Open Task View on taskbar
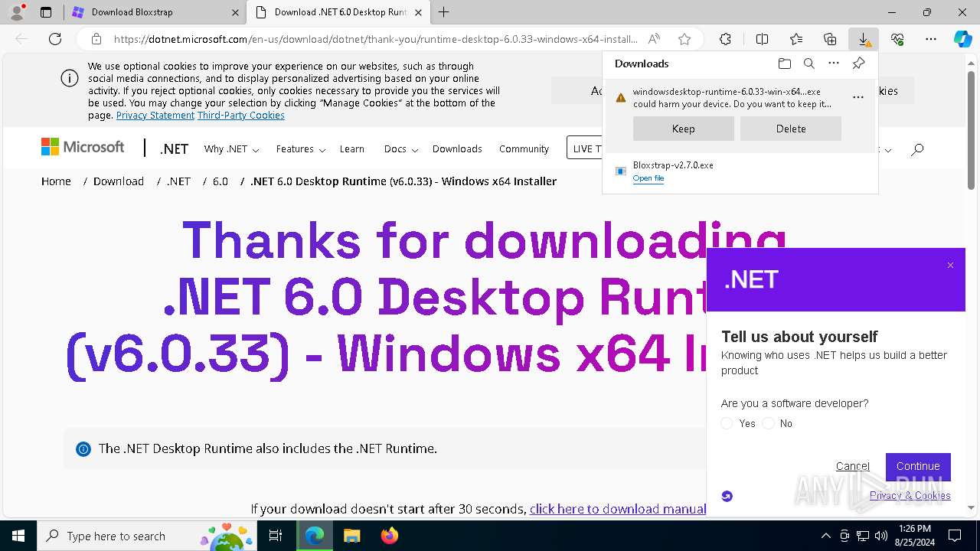 click(x=276, y=536)
